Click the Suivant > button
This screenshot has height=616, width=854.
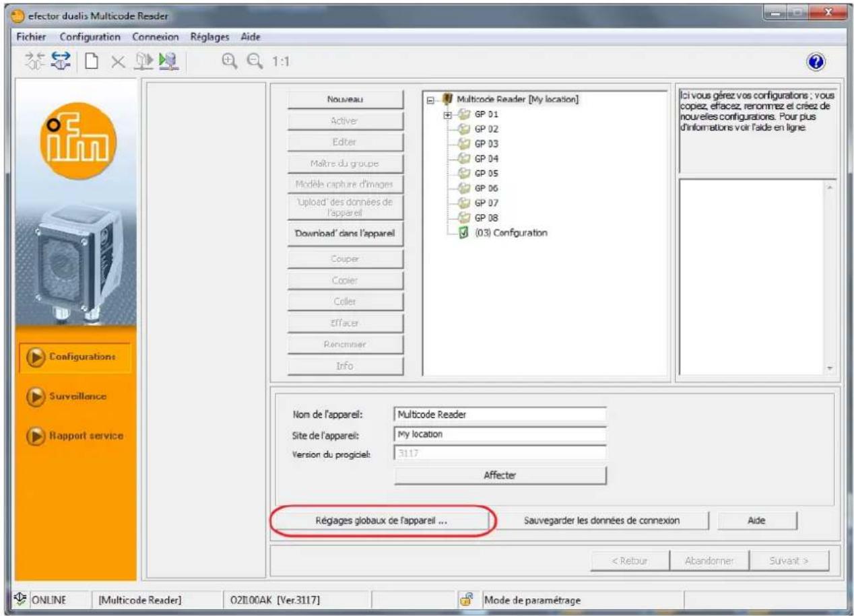click(x=790, y=560)
